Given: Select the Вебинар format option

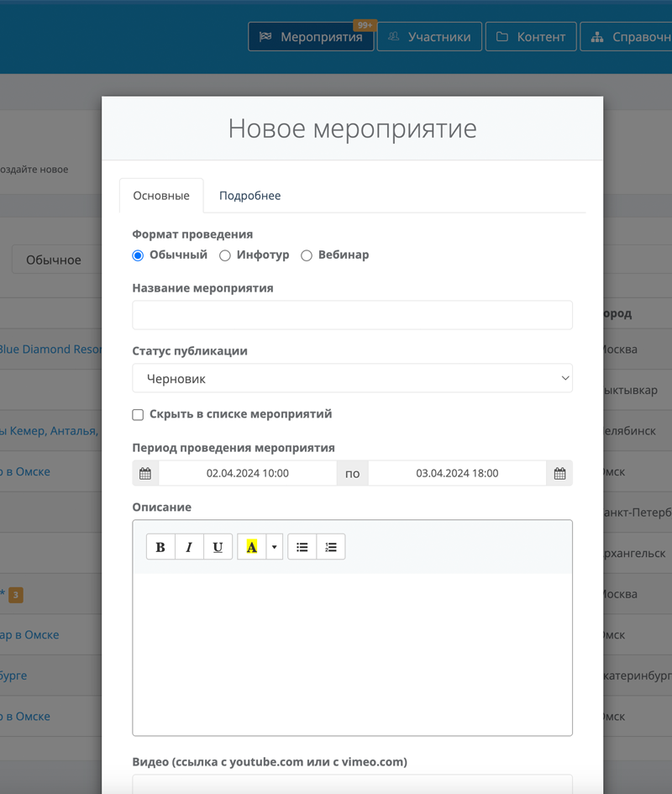Looking at the screenshot, I should [307, 255].
